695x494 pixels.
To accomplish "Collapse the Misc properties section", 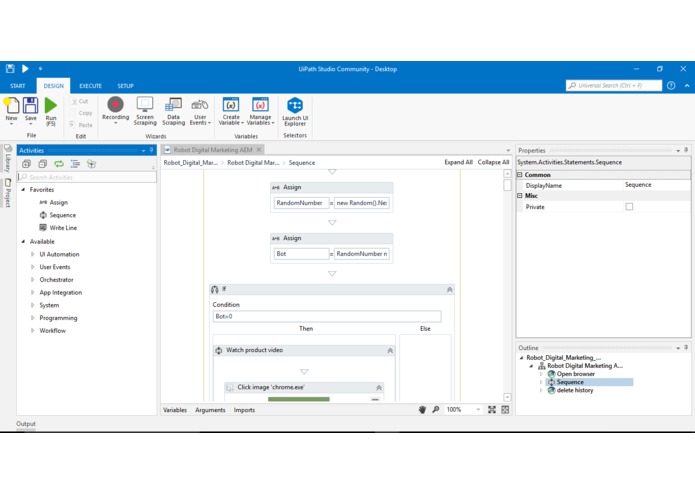I will click(x=520, y=195).
